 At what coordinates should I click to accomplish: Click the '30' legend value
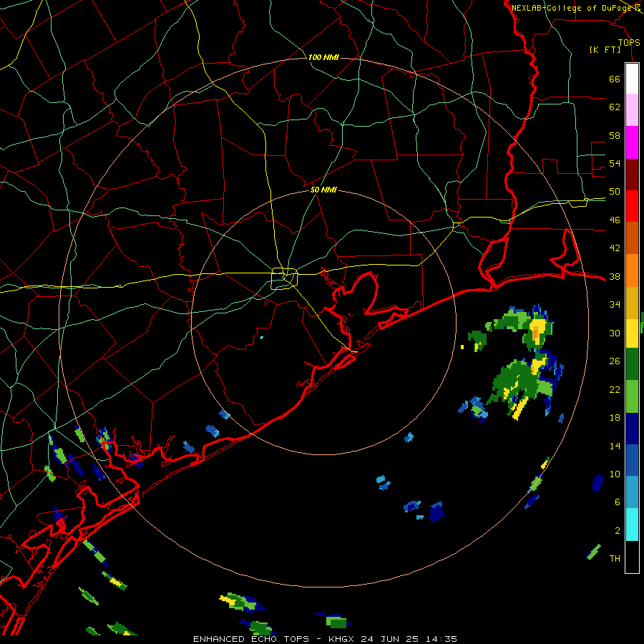pyautogui.click(x=615, y=333)
